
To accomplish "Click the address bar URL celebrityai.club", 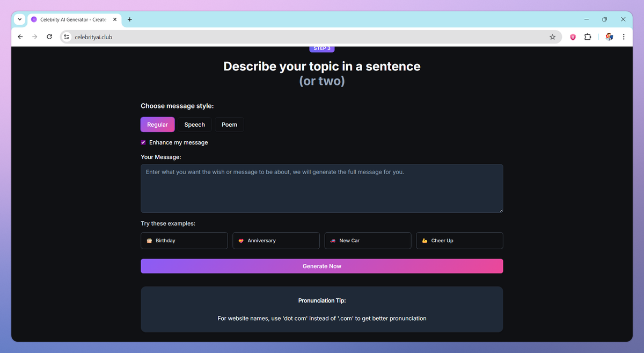I will [x=93, y=37].
